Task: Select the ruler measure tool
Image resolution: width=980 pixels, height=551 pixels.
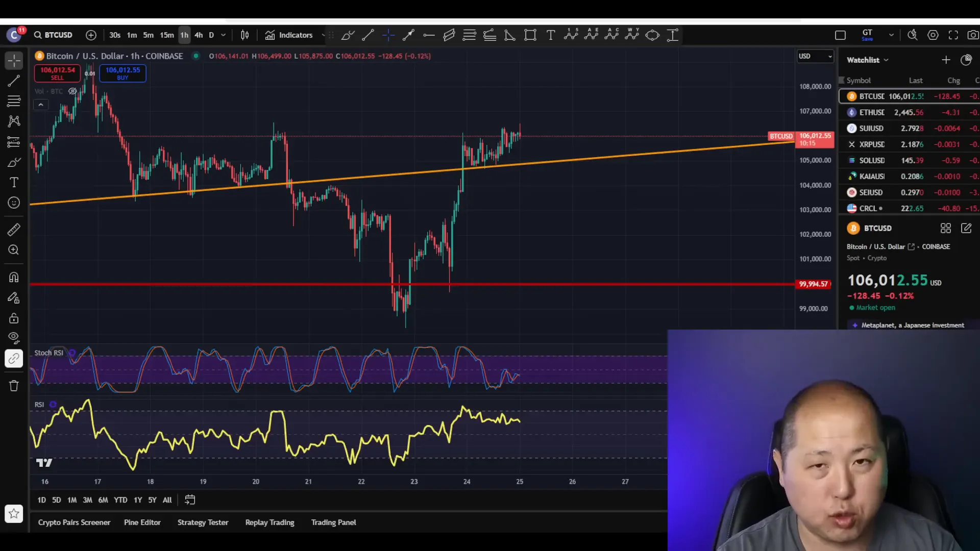Action: coord(14,230)
